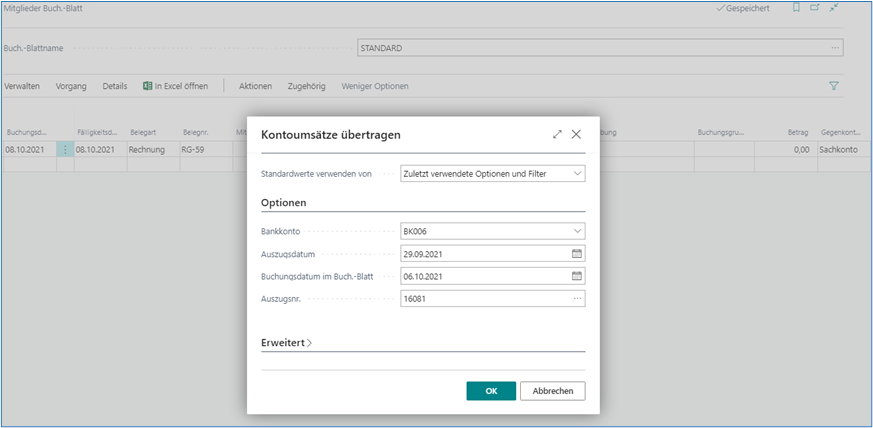Click the collapse page arrows icon
Viewport: 873px width, 428px height.
834,8
